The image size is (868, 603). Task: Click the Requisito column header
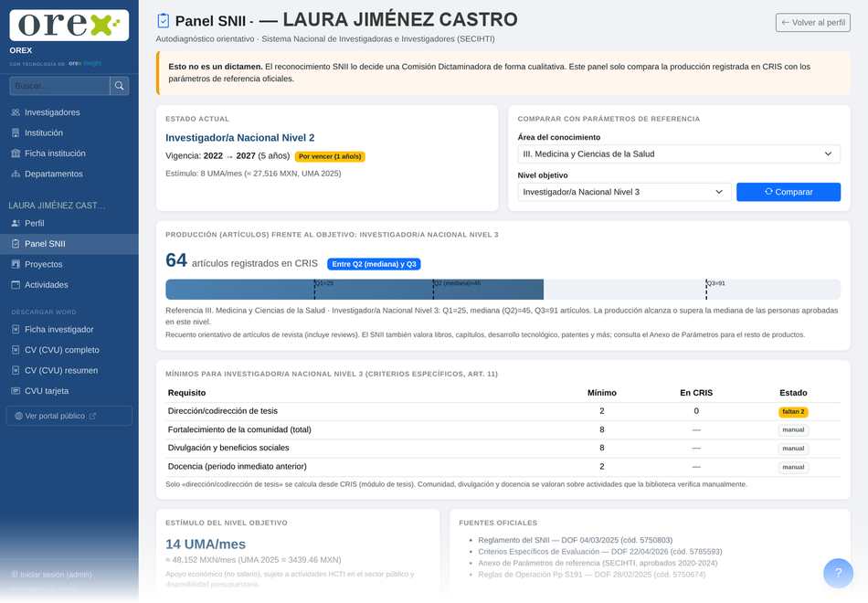tap(186, 393)
